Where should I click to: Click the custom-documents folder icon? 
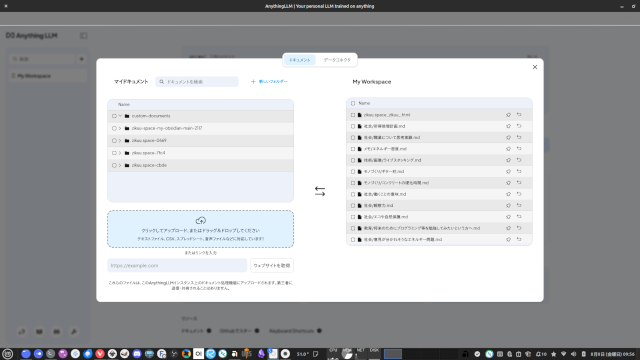(x=127, y=116)
